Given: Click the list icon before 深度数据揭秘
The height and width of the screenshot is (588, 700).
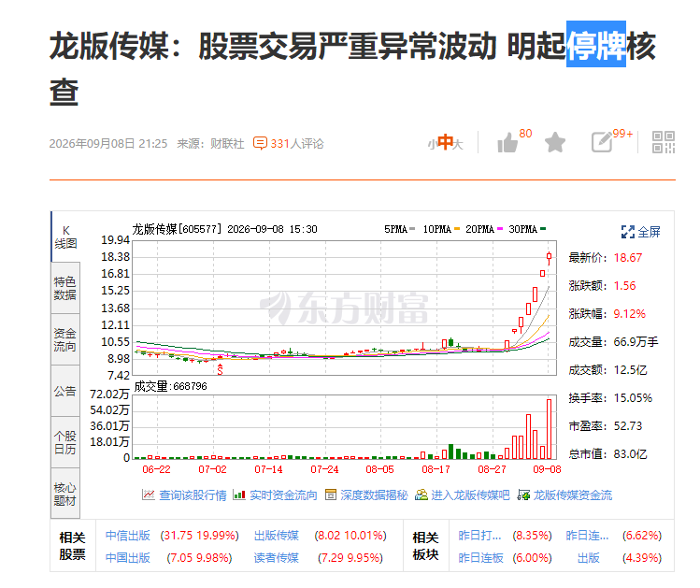Looking at the screenshot, I should pos(331,495).
